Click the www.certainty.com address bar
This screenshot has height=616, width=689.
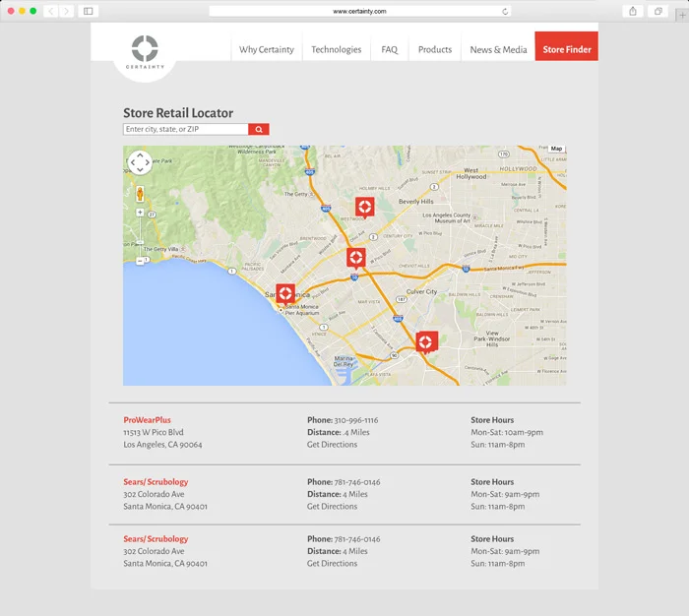coord(360,12)
